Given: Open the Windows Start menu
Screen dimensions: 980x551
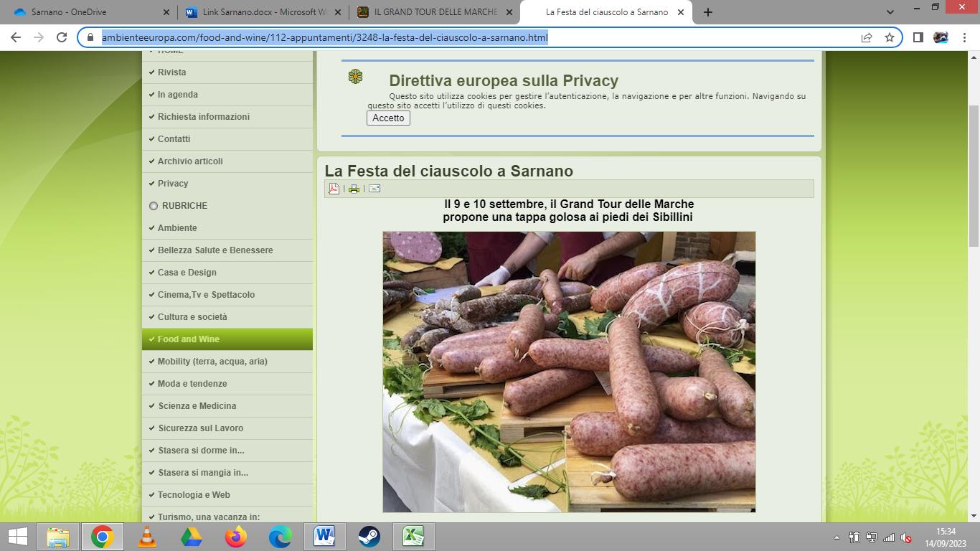Looking at the screenshot, I should tap(17, 537).
